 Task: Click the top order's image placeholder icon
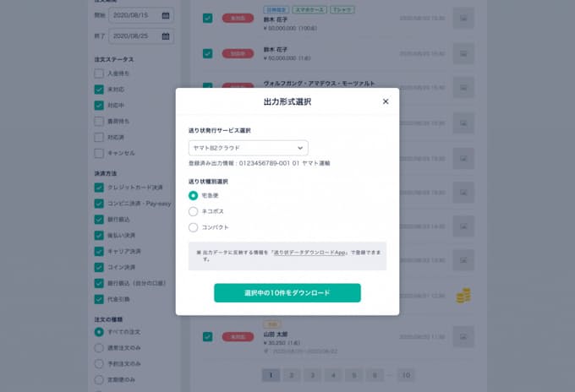click(x=463, y=17)
